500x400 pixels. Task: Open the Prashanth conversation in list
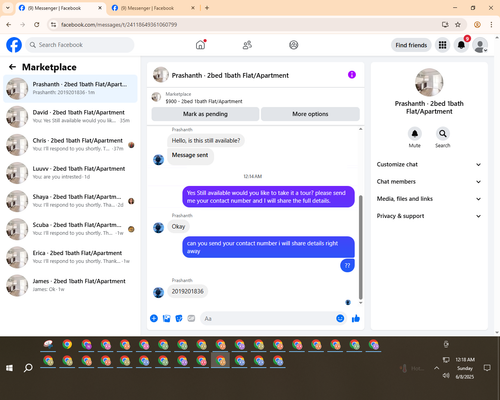[70, 89]
